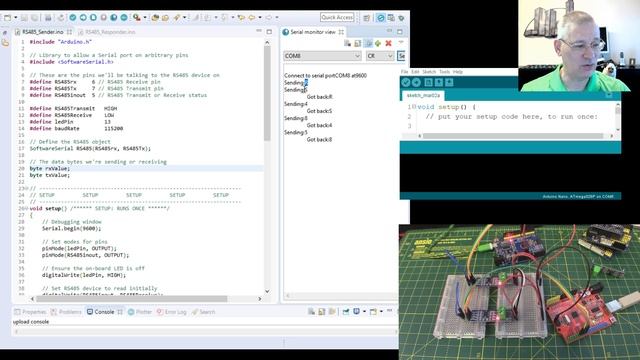Click the New sketch page icon in Eclipse toolbar

point(93,18)
